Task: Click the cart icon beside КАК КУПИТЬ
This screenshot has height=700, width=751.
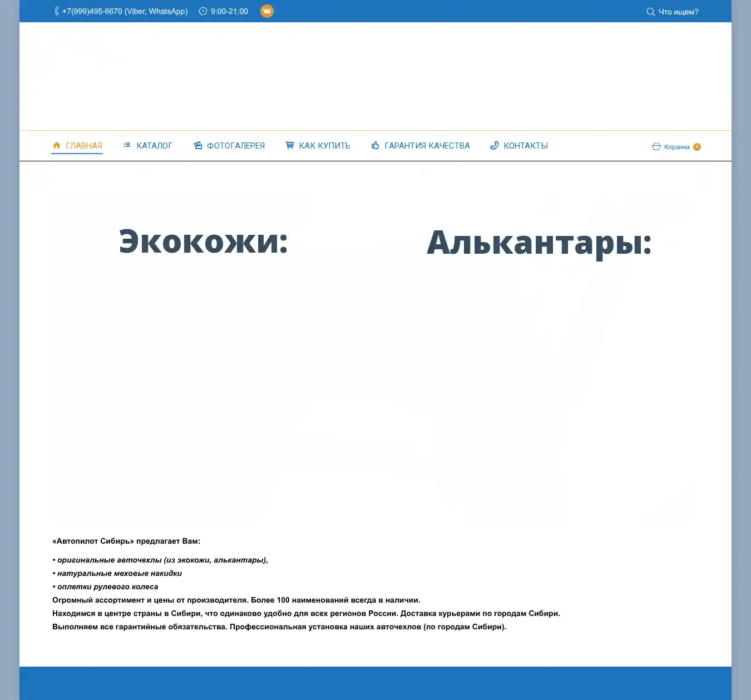Action: point(290,145)
